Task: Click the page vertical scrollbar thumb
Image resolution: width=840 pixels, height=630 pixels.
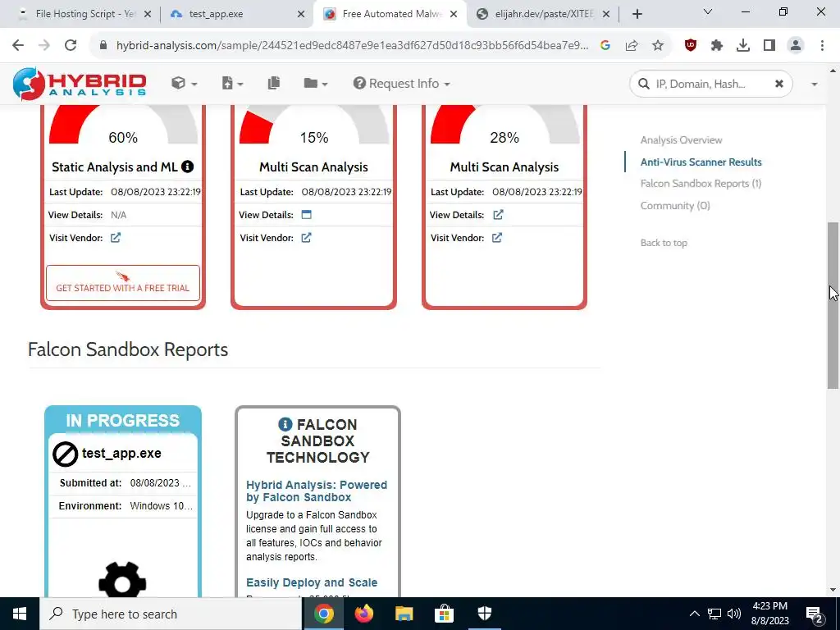Action: tap(833, 305)
